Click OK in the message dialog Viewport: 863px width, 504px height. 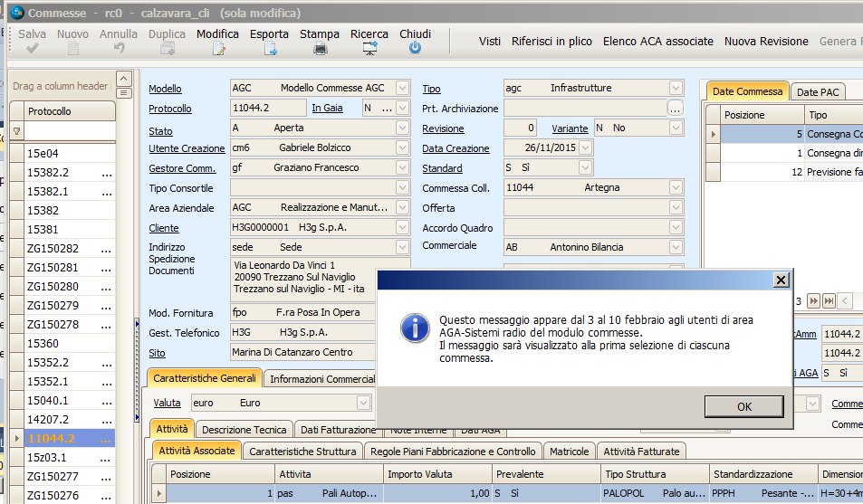tap(744, 406)
